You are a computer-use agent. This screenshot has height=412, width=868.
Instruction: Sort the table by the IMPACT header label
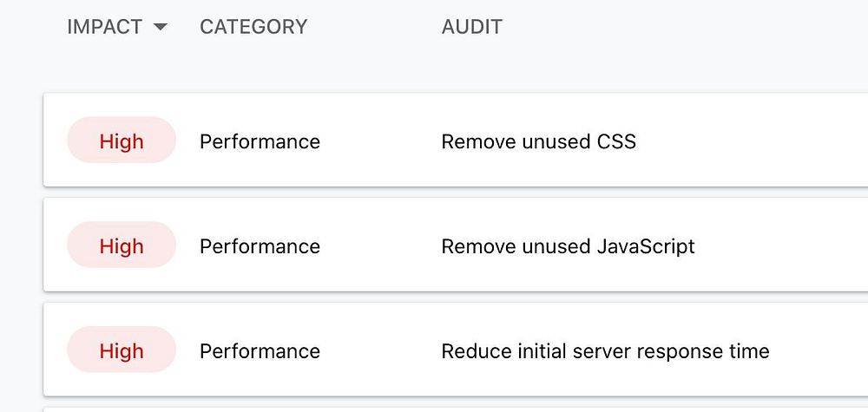pyautogui.click(x=104, y=27)
